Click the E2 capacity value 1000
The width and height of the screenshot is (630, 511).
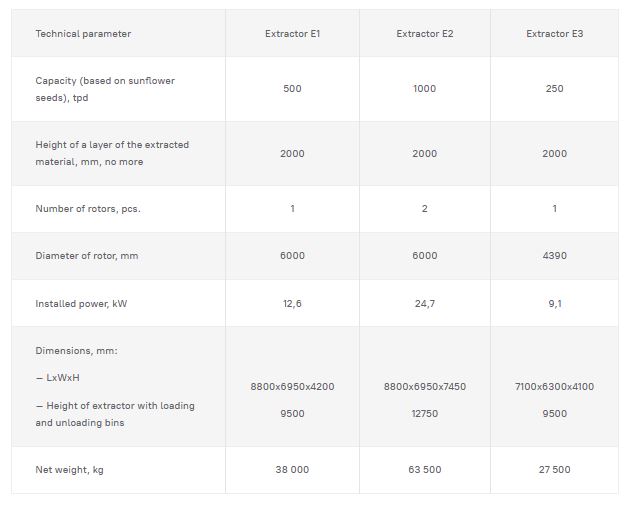click(x=424, y=88)
